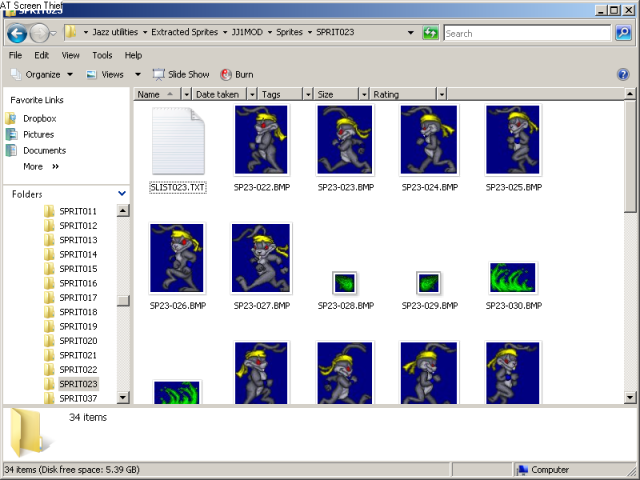Click Extracted Sprites in the breadcrumb

click(184, 32)
